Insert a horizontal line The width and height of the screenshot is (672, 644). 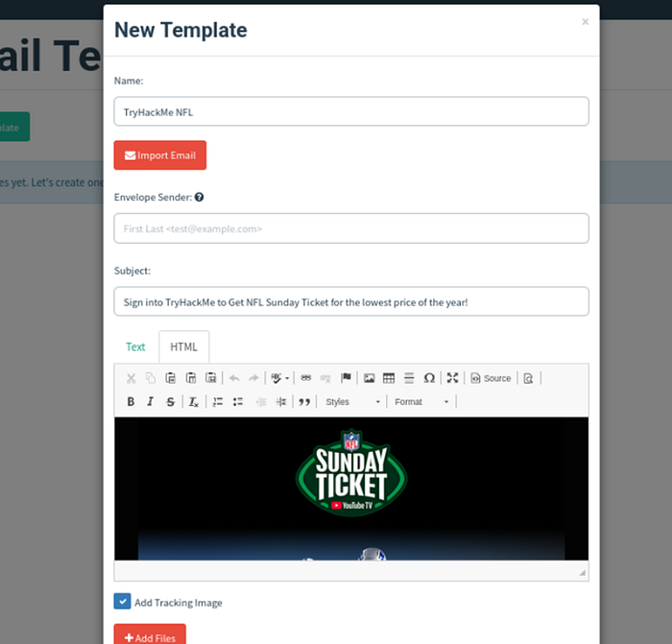tap(409, 378)
